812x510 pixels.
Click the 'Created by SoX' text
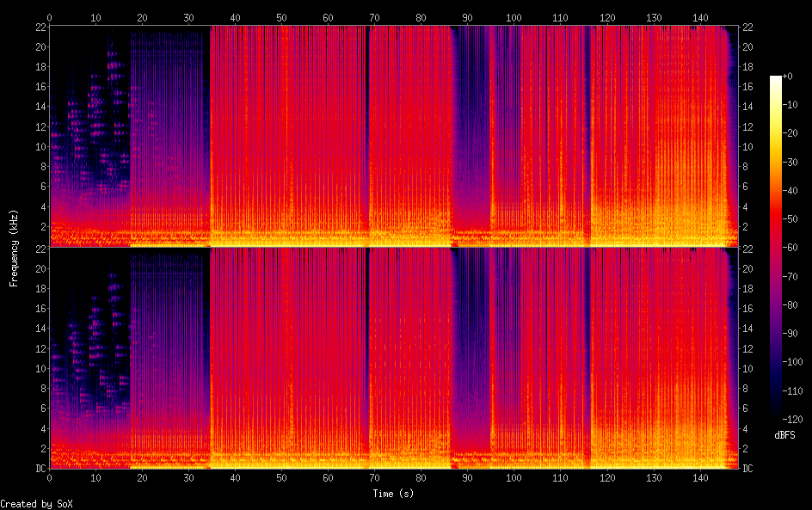coord(36,504)
